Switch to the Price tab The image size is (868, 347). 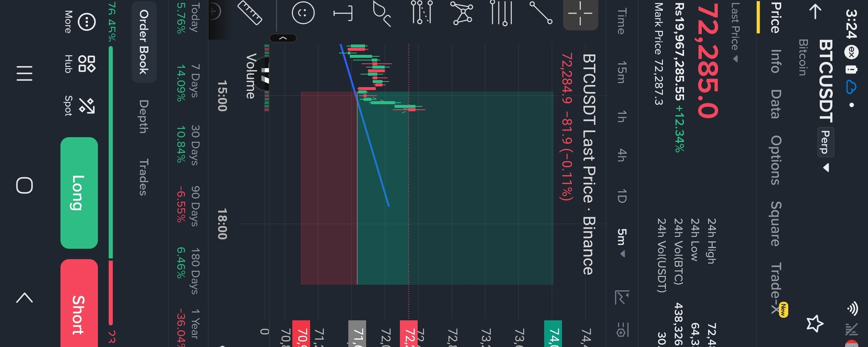pos(775,17)
